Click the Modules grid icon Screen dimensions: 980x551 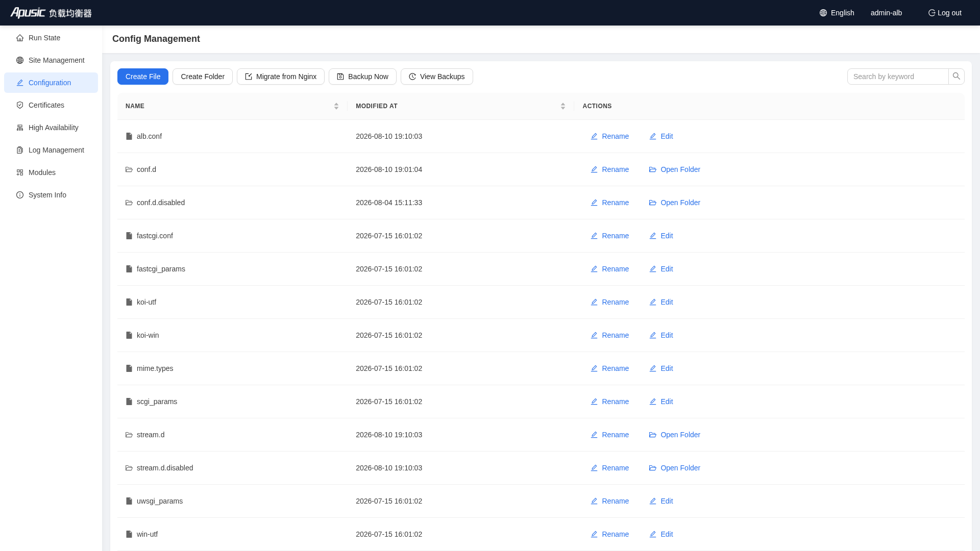20,172
